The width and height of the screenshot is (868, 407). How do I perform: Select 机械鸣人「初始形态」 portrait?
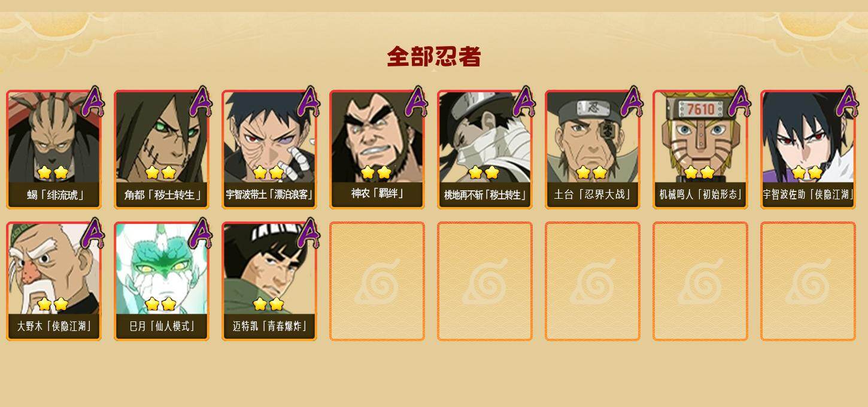point(700,150)
